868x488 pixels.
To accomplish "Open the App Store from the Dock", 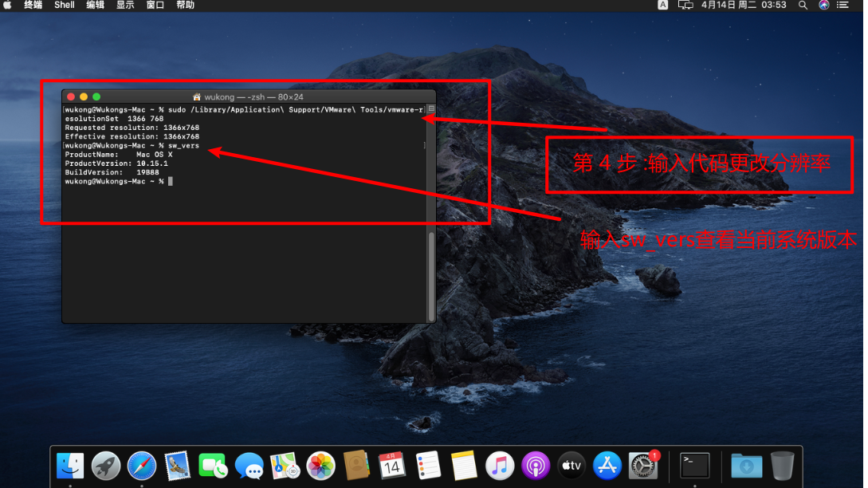I will [x=607, y=465].
